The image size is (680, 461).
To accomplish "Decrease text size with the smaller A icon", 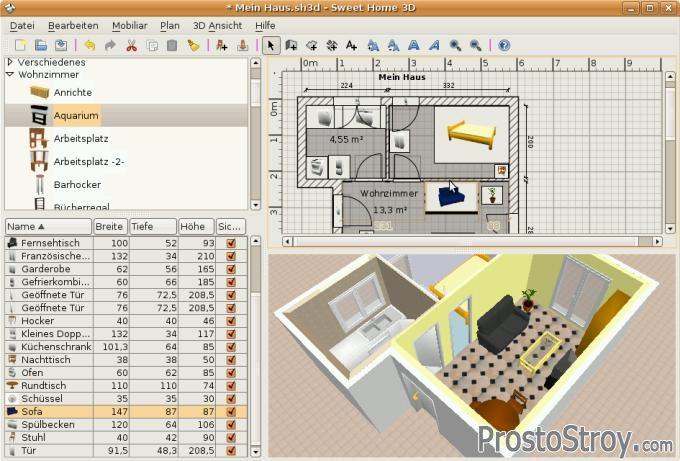I will point(393,45).
